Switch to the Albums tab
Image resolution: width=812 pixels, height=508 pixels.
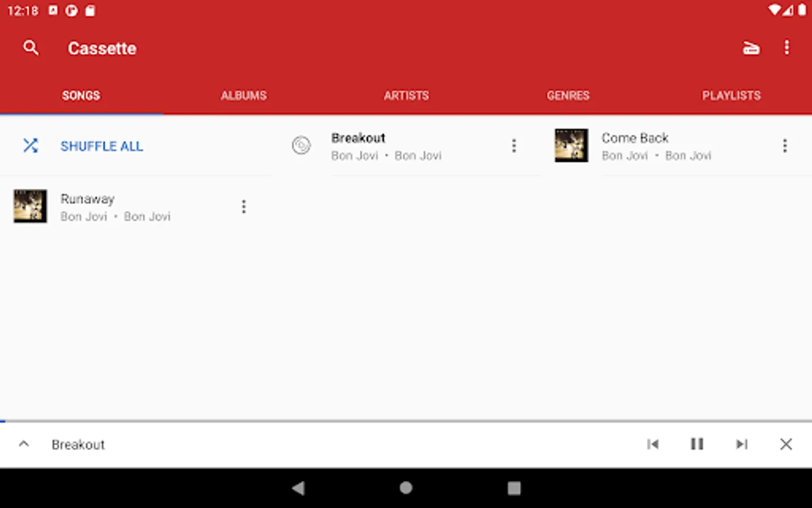[243, 95]
